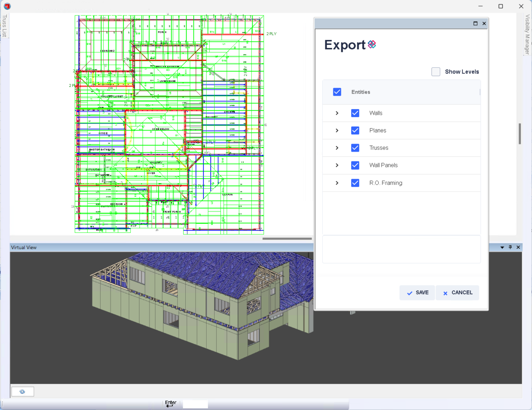
Task: Save the export settings
Action: point(417,293)
